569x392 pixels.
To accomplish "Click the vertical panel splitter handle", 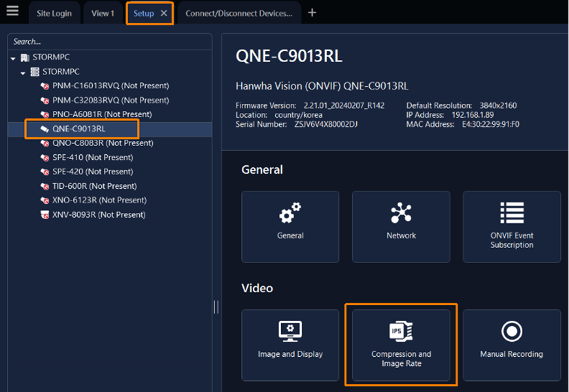I will tap(216, 307).
